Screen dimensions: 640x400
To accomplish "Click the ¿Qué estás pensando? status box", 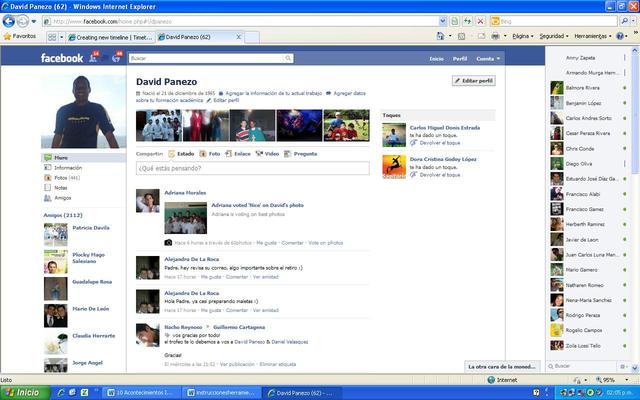I will tap(253, 168).
